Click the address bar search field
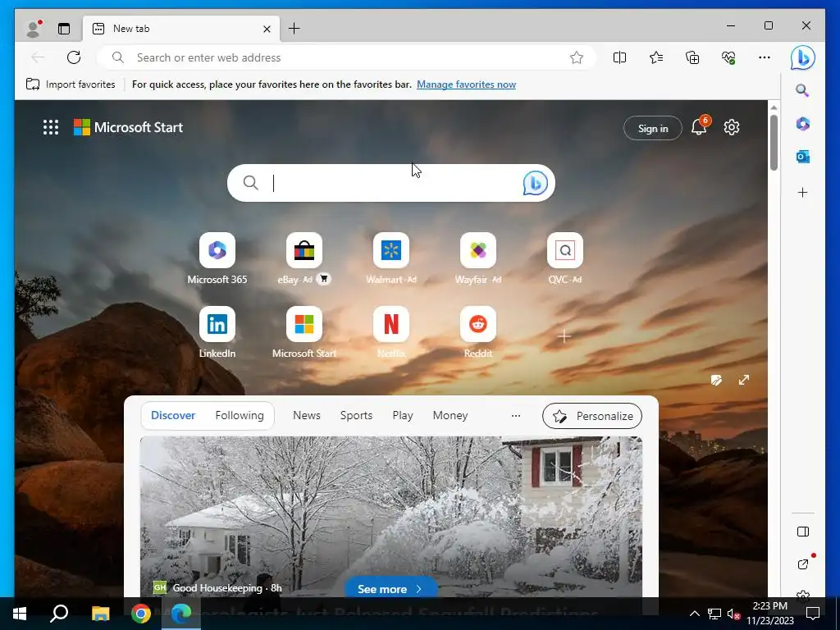 (x=345, y=57)
